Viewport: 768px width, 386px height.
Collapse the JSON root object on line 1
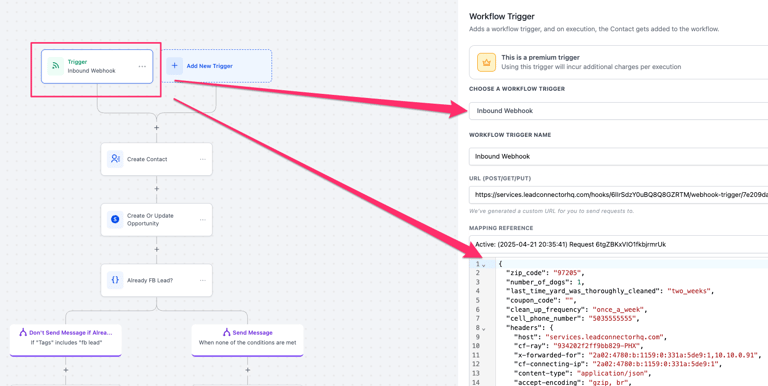[483, 265]
